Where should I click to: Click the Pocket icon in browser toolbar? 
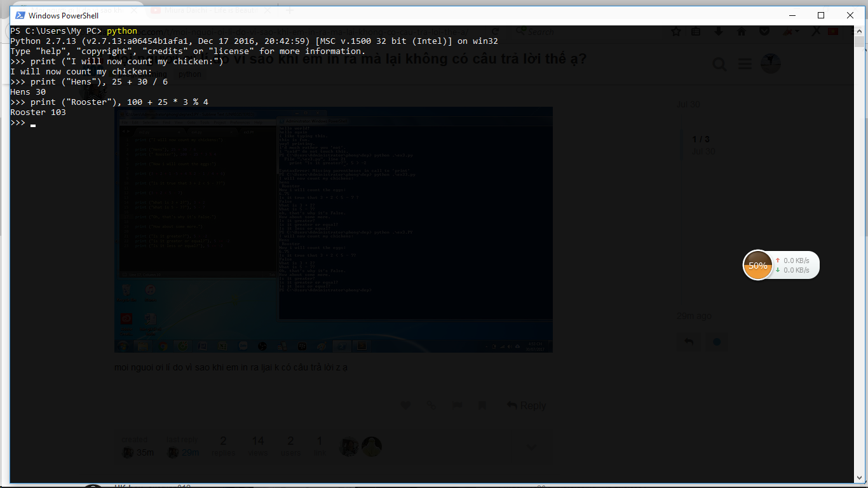tap(764, 32)
